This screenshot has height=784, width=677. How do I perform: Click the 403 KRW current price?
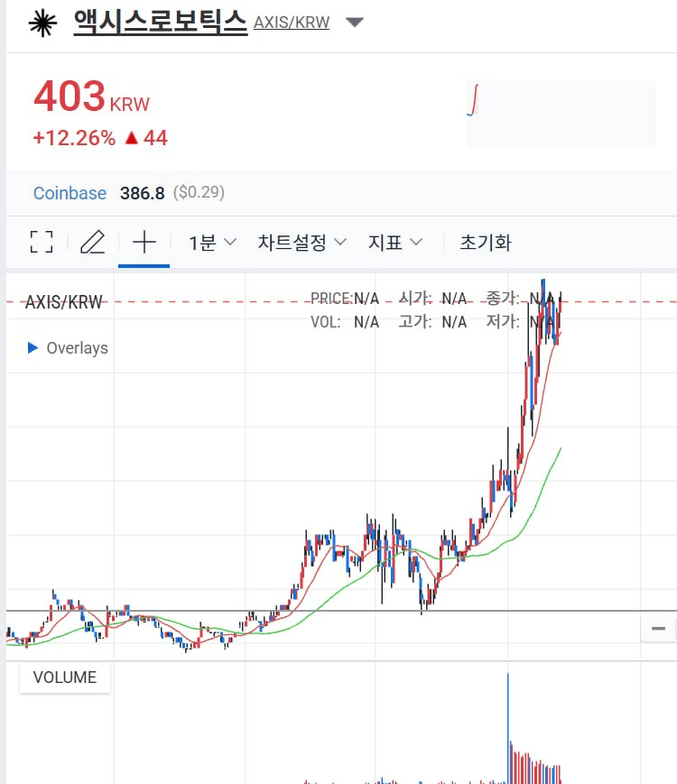[91, 97]
